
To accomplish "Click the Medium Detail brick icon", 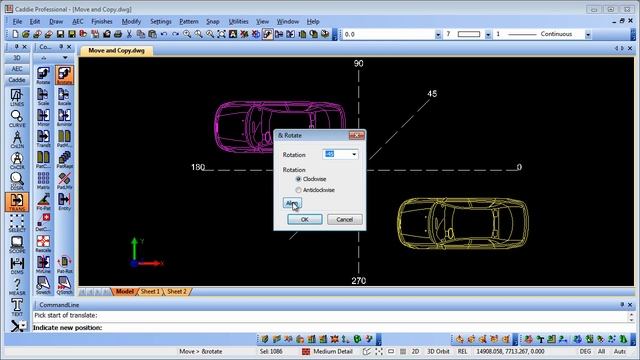I will [306, 351].
